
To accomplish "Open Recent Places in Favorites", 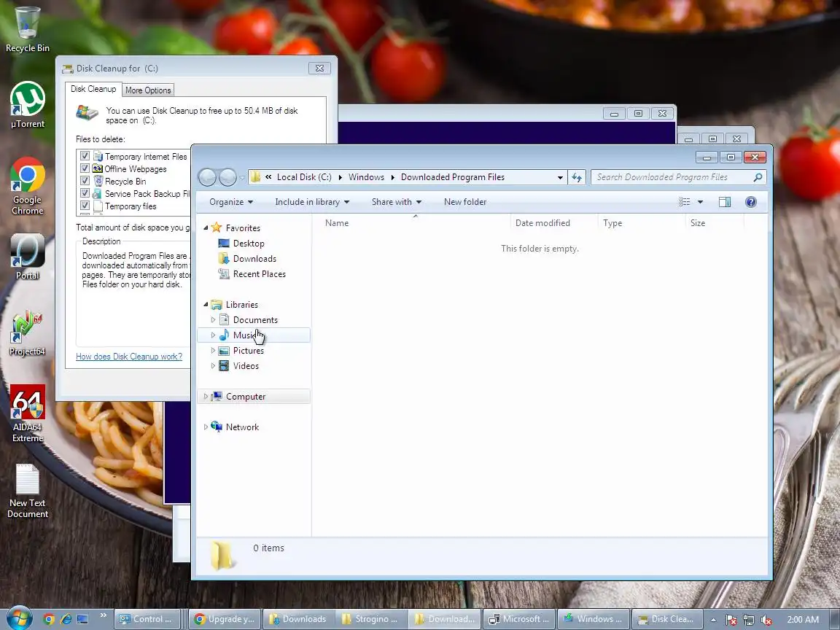I will [260, 273].
